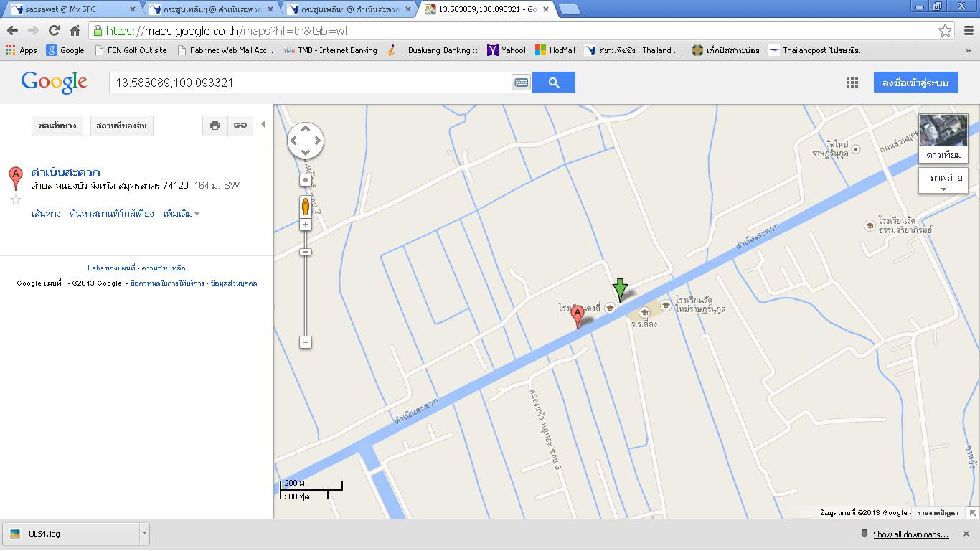Collapse the left side panel
Screen dimensions: 980x551
[263, 124]
